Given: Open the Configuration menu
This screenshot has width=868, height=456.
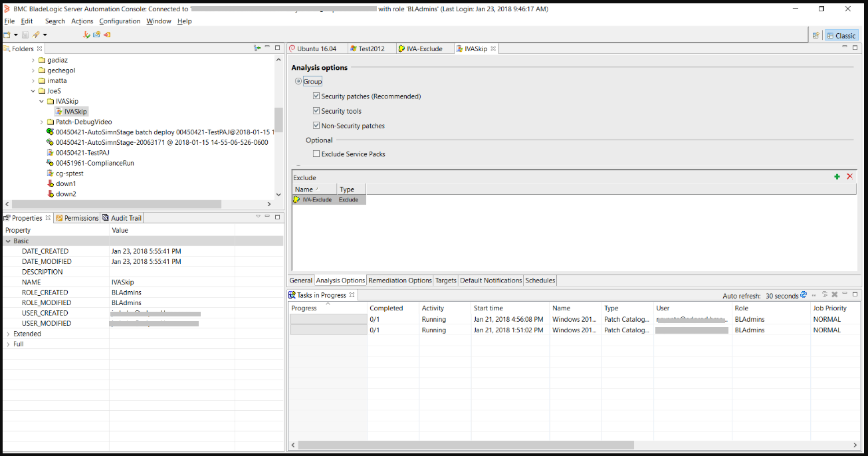Looking at the screenshot, I should (x=120, y=21).
